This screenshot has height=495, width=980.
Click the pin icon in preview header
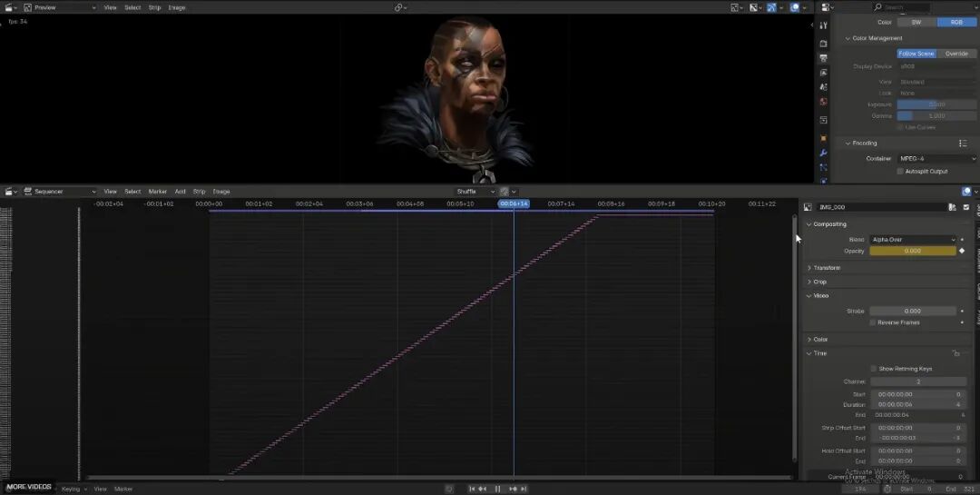(401, 7)
